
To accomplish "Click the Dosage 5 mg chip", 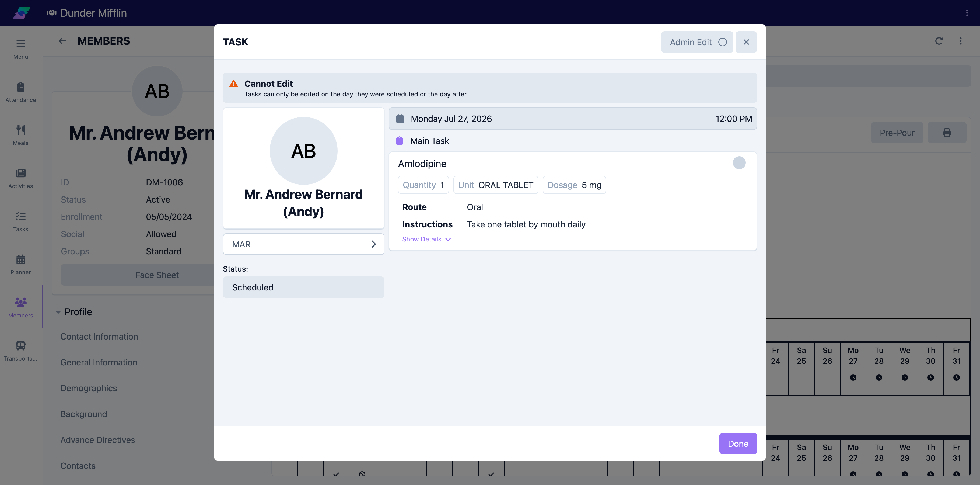I will 574,185.
